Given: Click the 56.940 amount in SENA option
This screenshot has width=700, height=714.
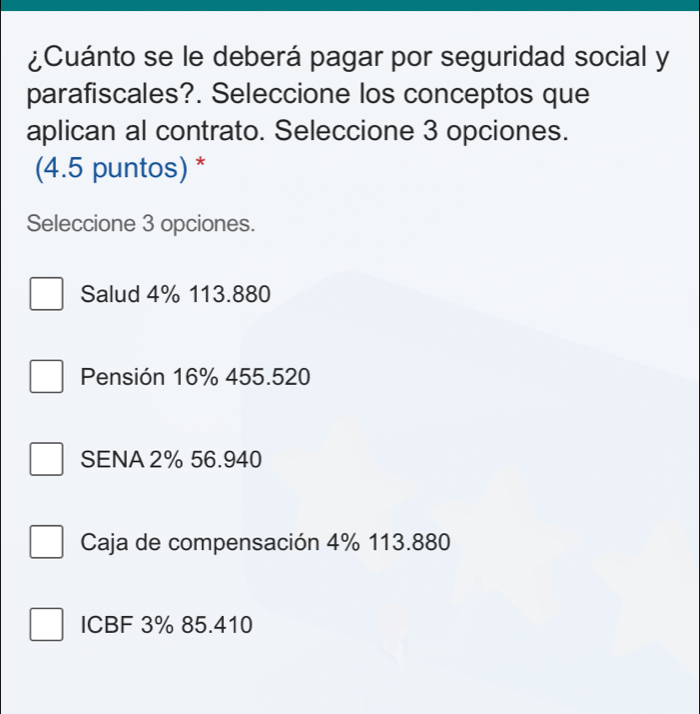Looking at the screenshot, I should [227, 460].
